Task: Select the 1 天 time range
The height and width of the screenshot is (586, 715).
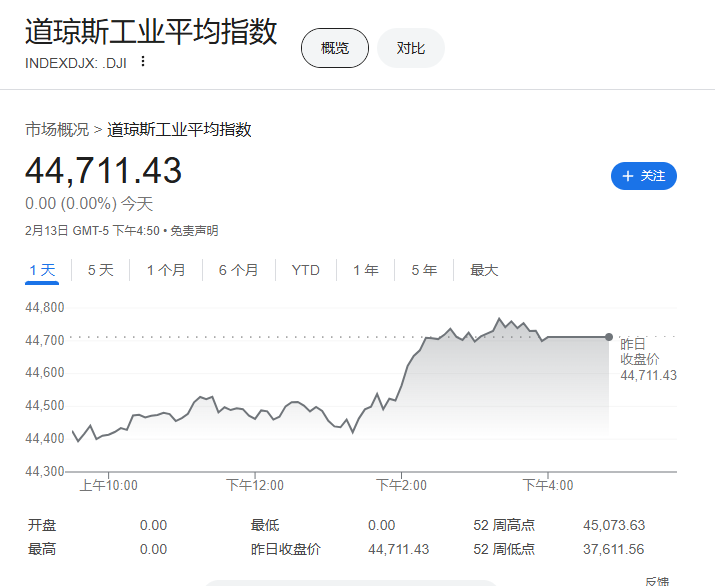Action: coord(42,270)
